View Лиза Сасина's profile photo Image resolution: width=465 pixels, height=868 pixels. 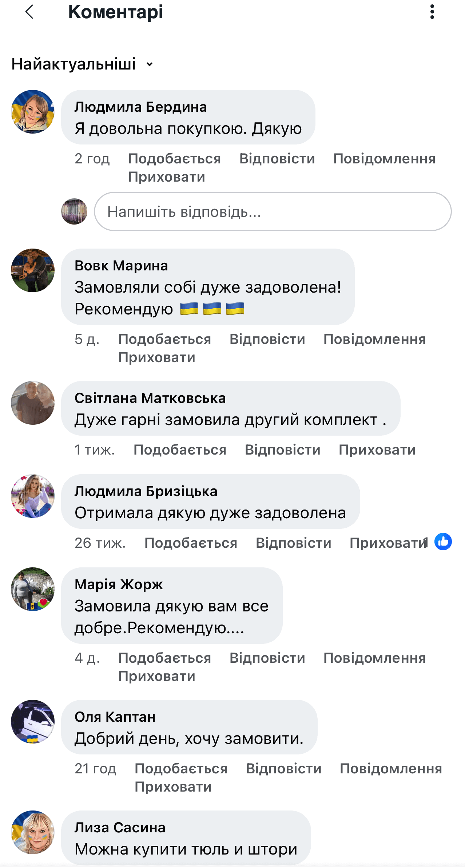click(x=33, y=832)
